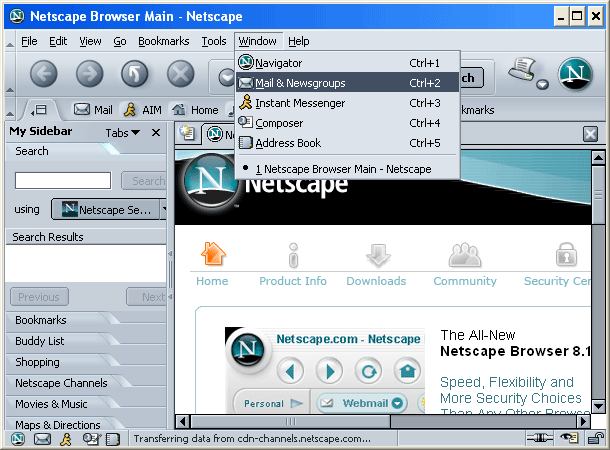
Task: Click the Composer icon in status bar
Action: [x=92, y=439]
